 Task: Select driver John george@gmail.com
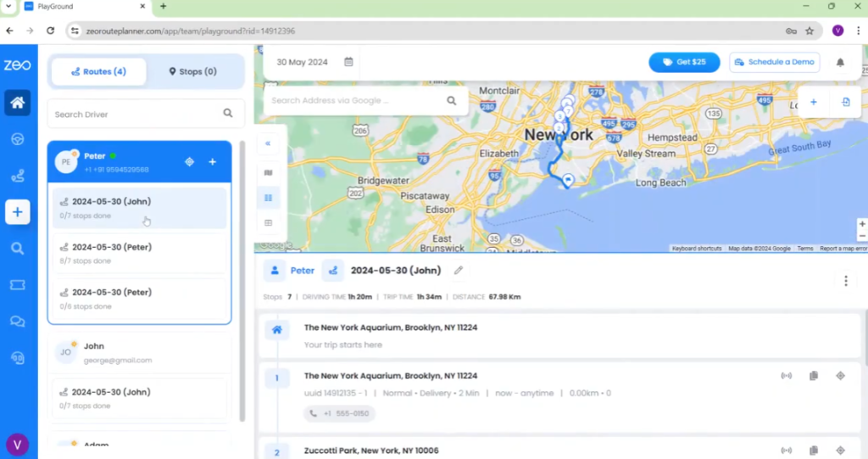(x=140, y=353)
